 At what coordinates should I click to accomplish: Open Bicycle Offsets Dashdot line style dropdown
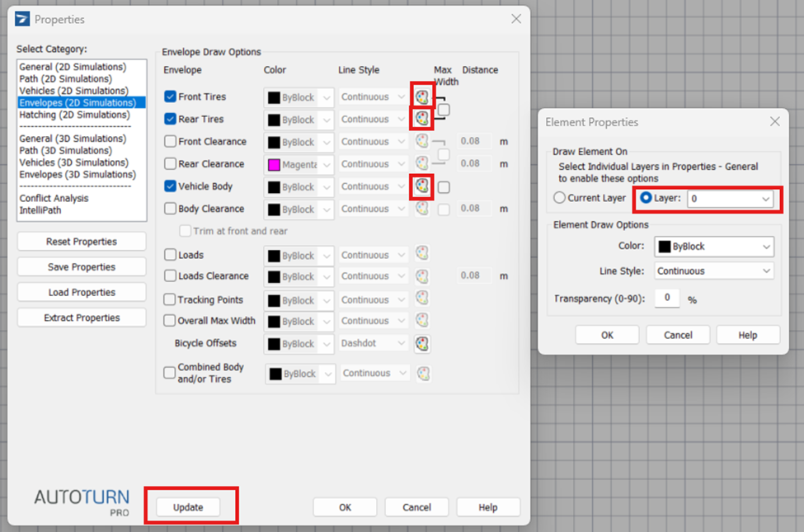tap(374, 343)
